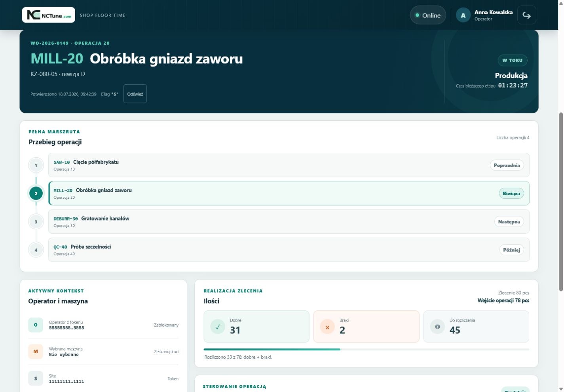Click the green checkmark icon for Dobre
This screenshot has height=392, width=564.
[x=218, y=327]
